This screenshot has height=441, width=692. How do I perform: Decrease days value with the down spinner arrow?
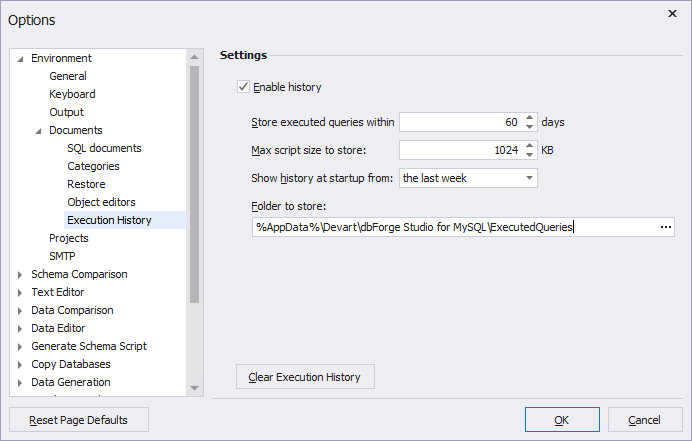coord(530,127)
